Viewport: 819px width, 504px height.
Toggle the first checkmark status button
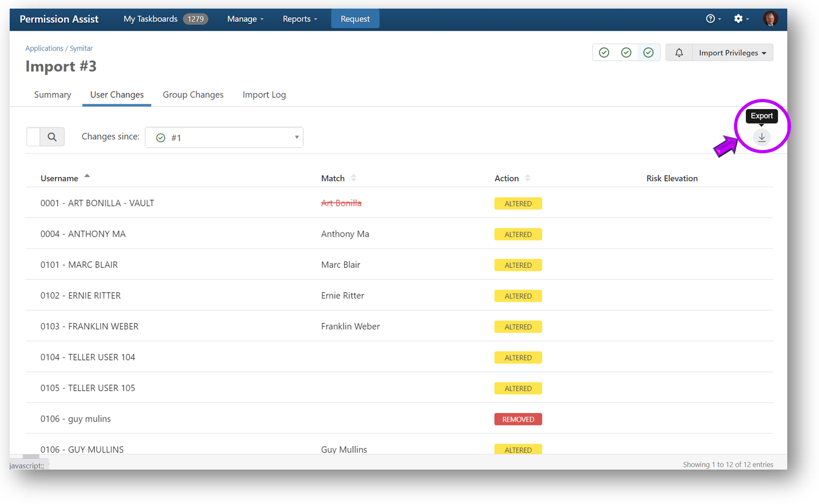pyautogui.click(x=604, y=53)
